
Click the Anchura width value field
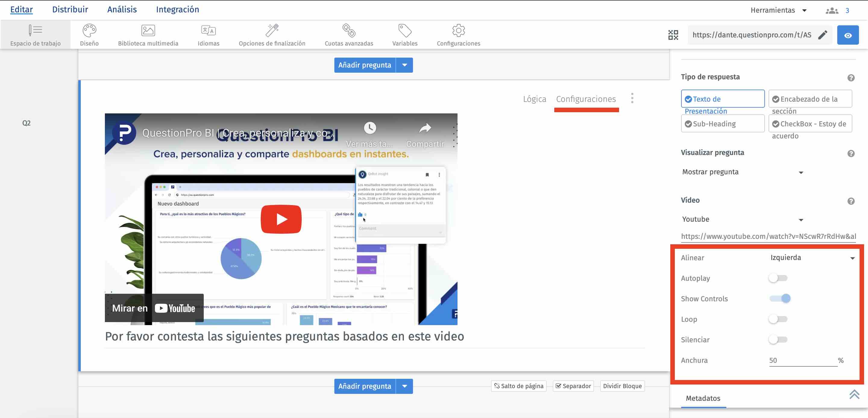pos(803,360)
